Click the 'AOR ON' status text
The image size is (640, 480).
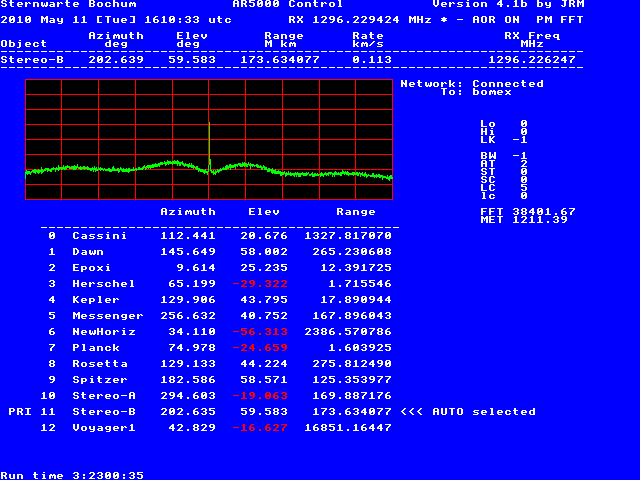(x=496, y=20)
